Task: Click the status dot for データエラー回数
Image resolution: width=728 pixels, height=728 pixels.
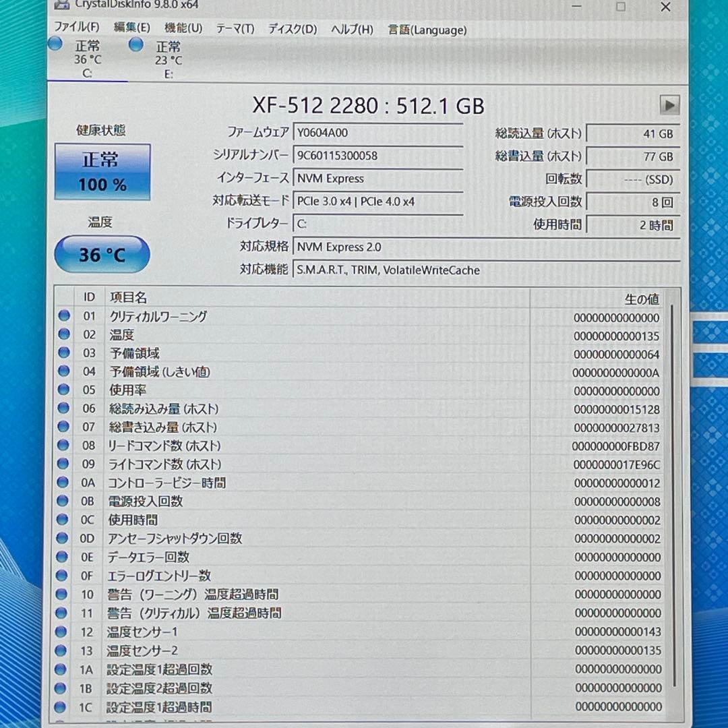Action: (x=62, y=556)
